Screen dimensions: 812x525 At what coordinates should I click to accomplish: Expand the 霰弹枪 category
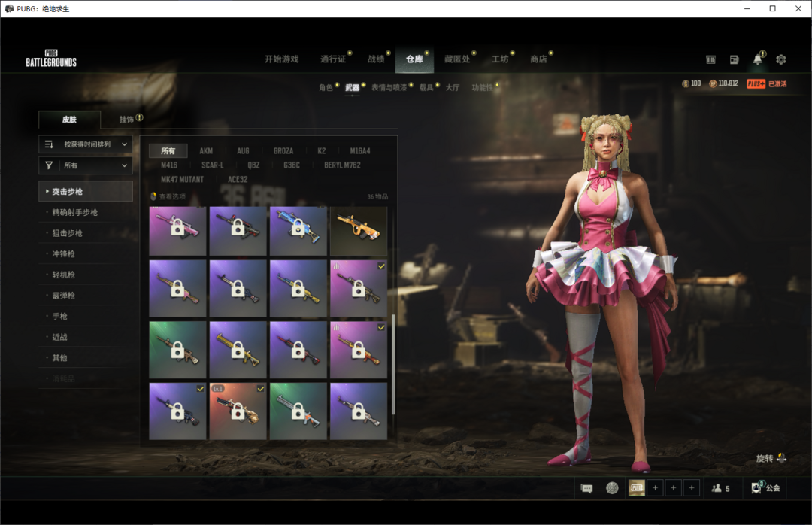coord(86,295)
